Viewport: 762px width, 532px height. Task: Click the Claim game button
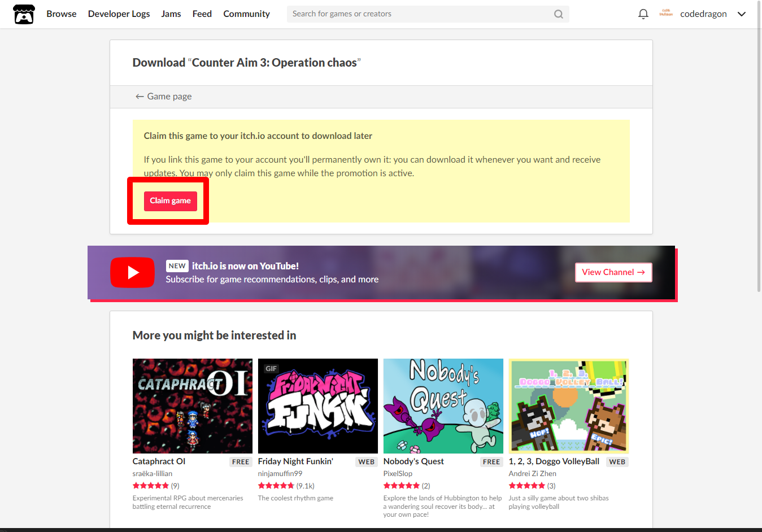coord(170,201)
